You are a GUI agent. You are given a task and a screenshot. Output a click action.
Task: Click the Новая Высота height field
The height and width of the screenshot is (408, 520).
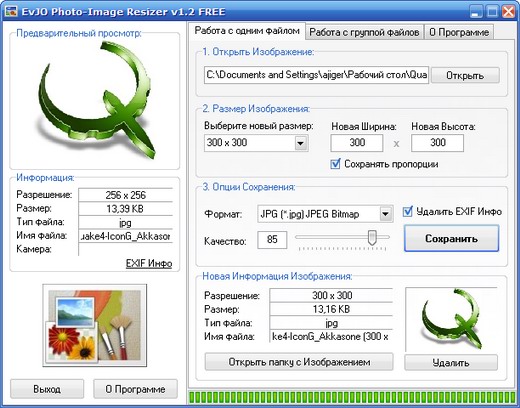[x=437, y=143]
